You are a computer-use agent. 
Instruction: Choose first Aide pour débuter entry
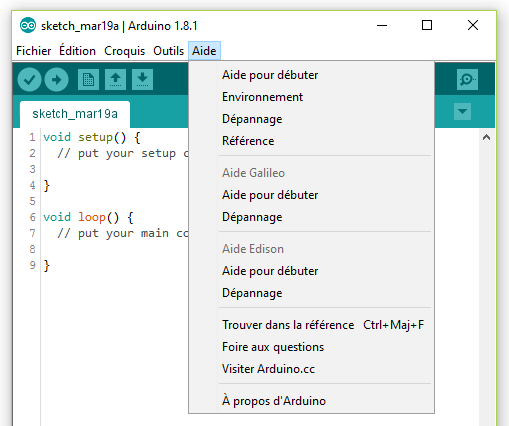coord(311,75)
